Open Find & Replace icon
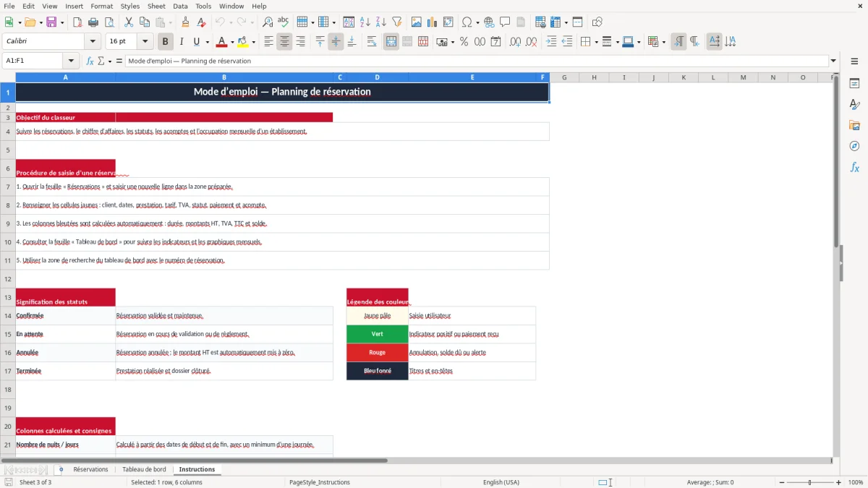The width and height of the screenshot is (868, 488). coord(268,22)
